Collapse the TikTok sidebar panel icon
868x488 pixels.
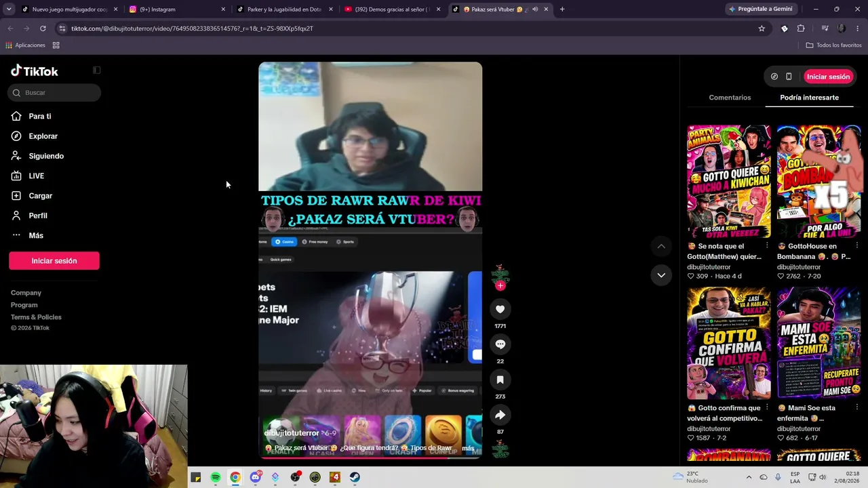point(97,70)
